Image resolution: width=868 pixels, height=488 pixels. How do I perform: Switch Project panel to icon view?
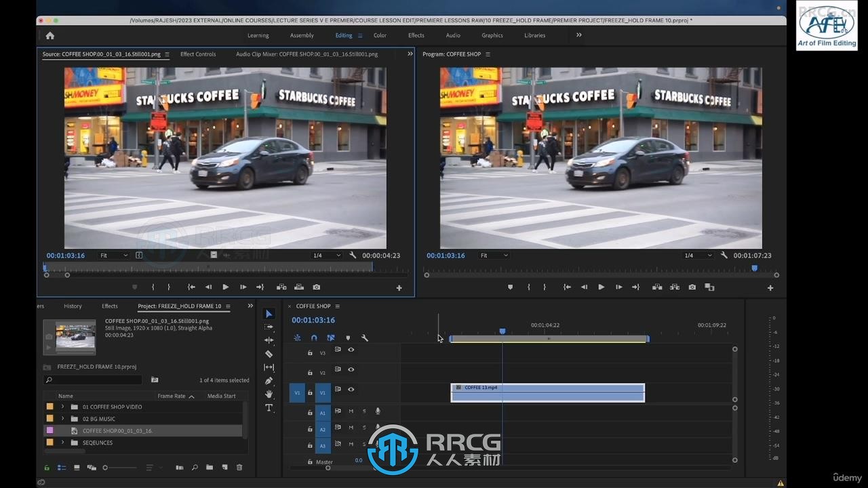coord(77,468)
